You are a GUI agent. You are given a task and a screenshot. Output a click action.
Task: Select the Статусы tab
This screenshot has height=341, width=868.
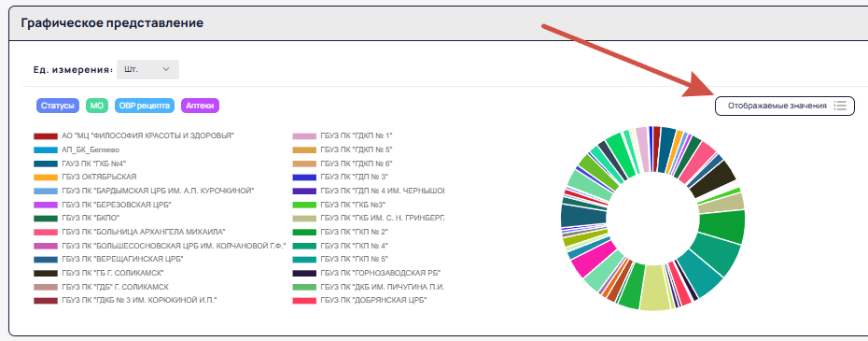tap(57, 106)
